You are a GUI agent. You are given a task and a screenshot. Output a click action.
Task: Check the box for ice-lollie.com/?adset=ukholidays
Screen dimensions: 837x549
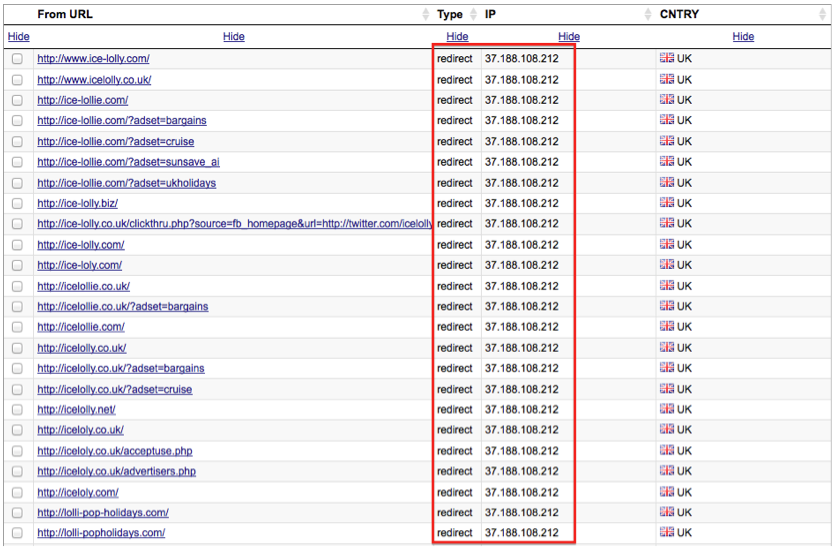click(x=18, y=183)
